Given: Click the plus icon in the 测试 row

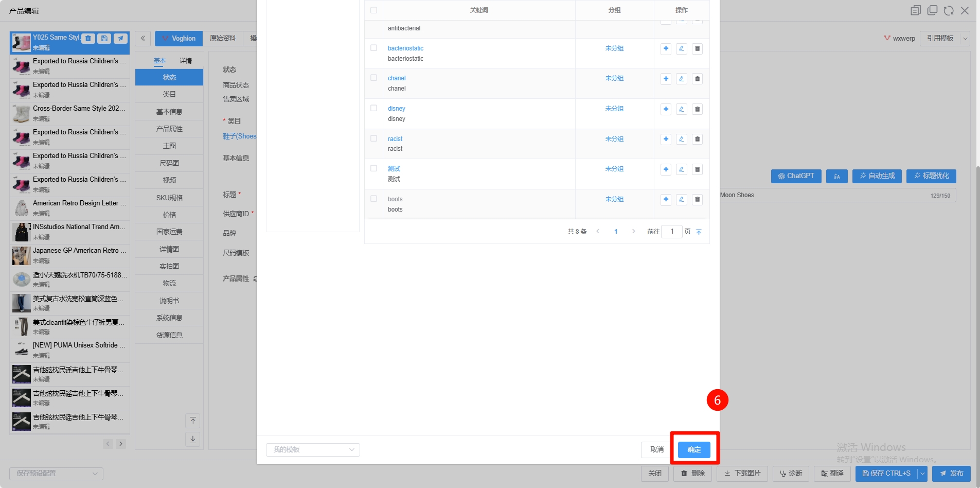Looking at the screenshot, I should pos(666,169).
